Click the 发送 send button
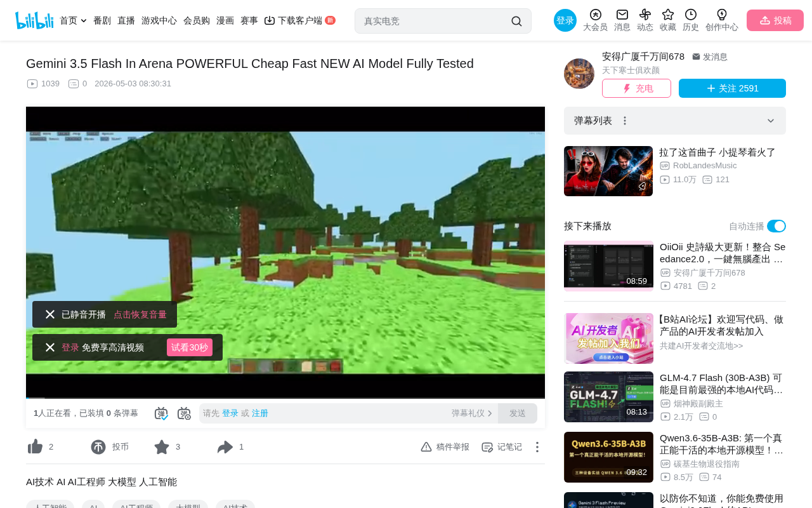Screen dimensions: 812x508 point(518,413)
